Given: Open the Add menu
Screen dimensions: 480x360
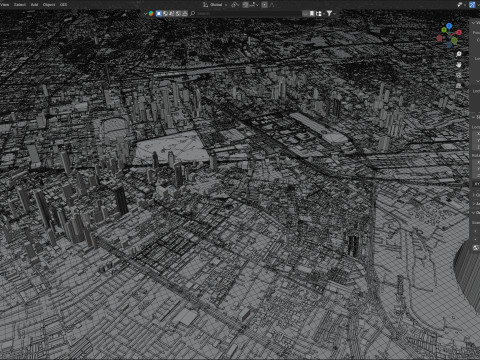Looking at the screenshot, I should click(x=34, y=5).
